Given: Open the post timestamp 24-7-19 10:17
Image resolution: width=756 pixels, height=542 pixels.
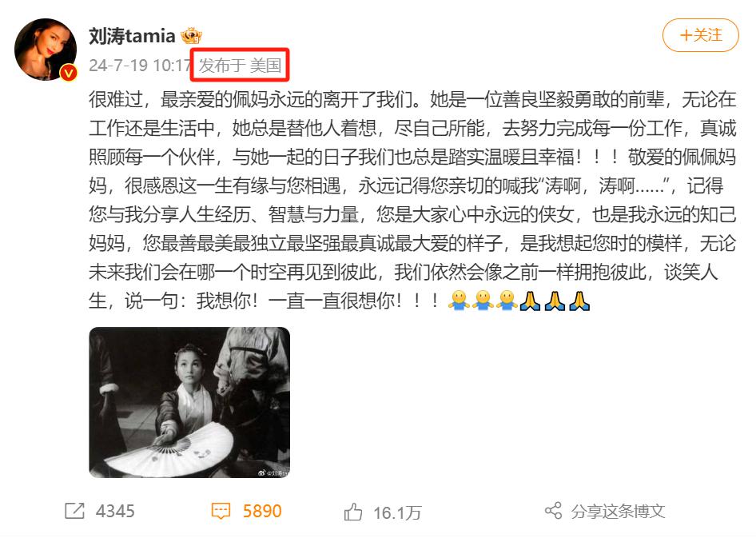Looking at the screenshot, I should tap(140, 65).
